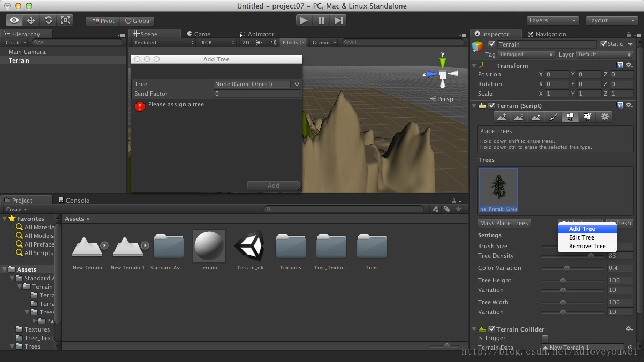Open the Tag Untagged dropdown
Screen dimensions: 644x362
pyautogui.click(x=526, y=55)
